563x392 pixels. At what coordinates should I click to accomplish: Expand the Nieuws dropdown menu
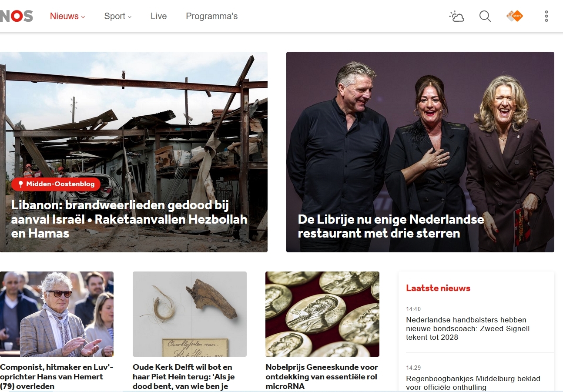tap(67, 17)
